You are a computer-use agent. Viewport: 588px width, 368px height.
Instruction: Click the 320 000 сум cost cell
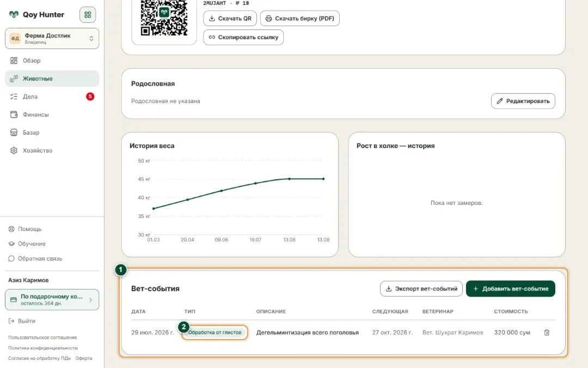(512, 333)
